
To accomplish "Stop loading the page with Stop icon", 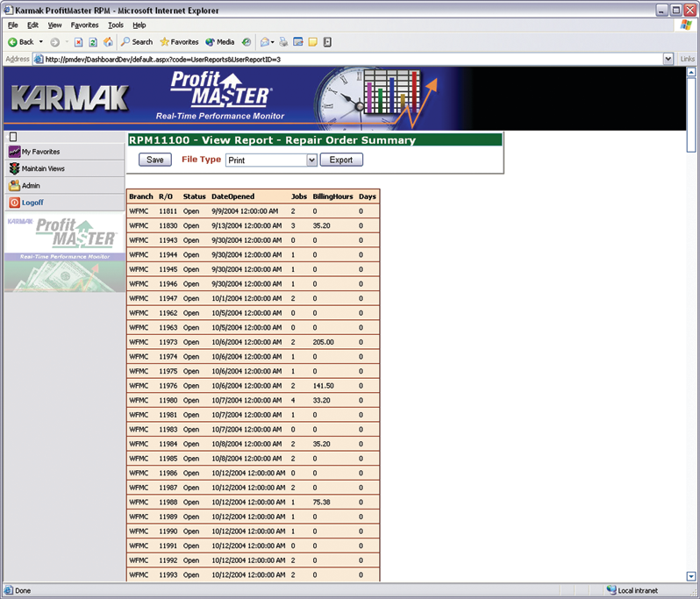I will (x=79, y=42).
